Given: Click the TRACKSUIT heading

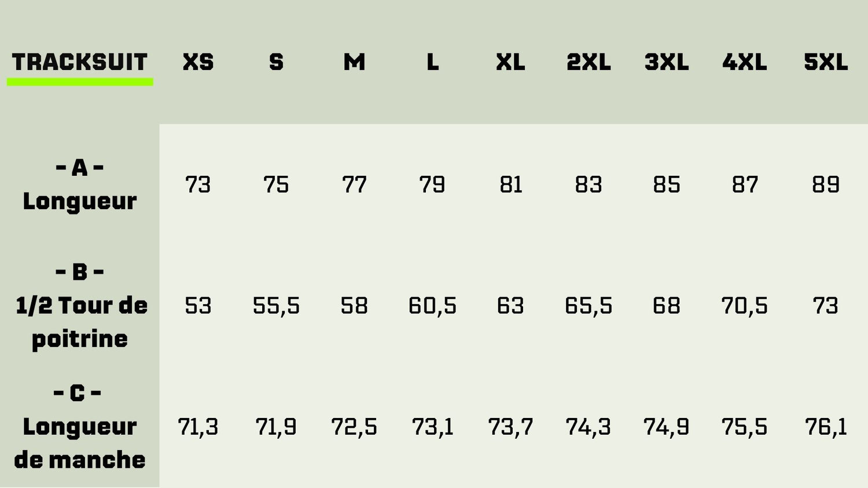Looking at the screenshot, I should pos(80,62).
